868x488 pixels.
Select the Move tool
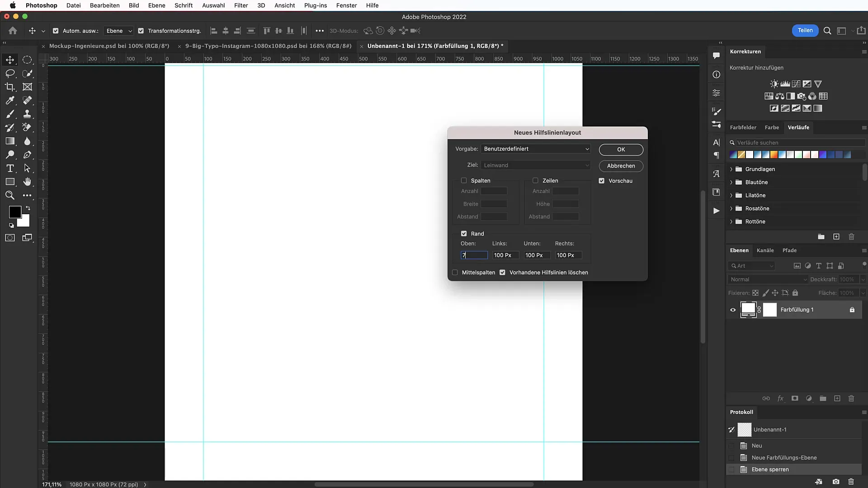[x=10, y=60]
